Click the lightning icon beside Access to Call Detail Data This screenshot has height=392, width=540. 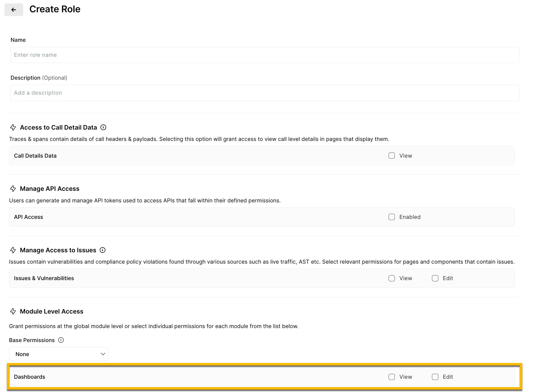[13, 127]
